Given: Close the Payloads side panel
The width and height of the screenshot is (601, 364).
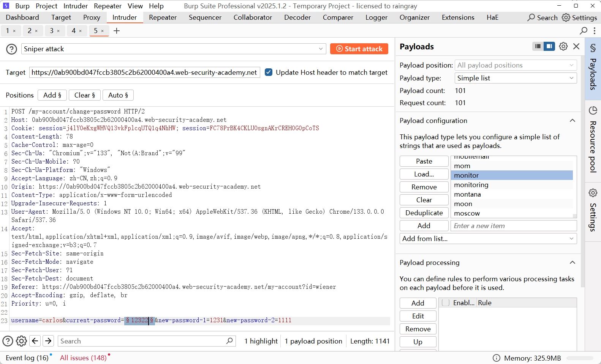Looking at the screenshot, I should (576, 46).
